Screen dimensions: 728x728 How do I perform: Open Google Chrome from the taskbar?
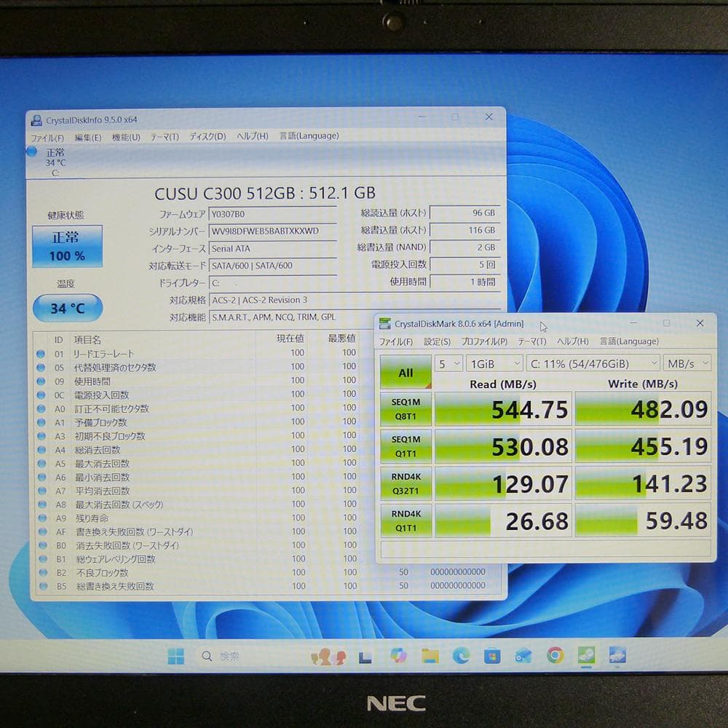coord(555,655)
